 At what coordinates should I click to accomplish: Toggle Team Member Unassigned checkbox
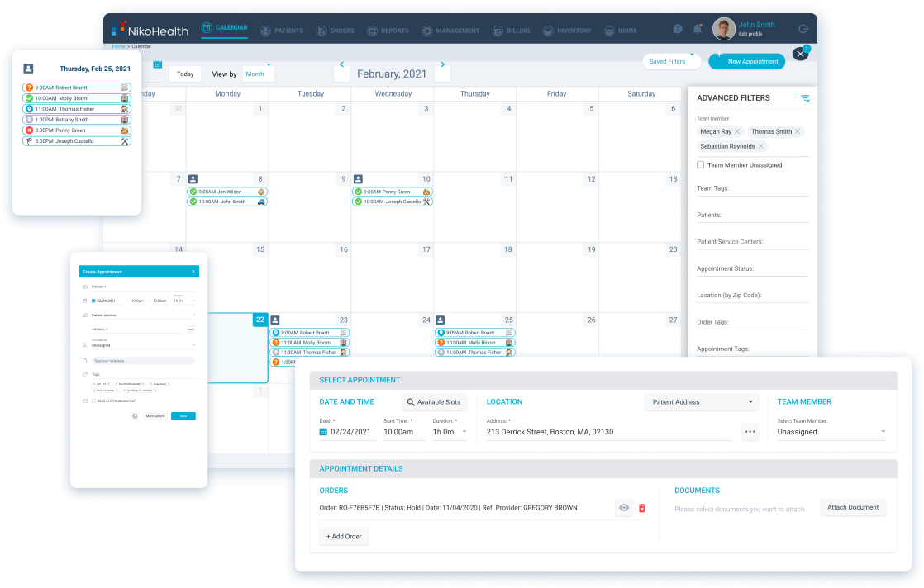point(701,165)
